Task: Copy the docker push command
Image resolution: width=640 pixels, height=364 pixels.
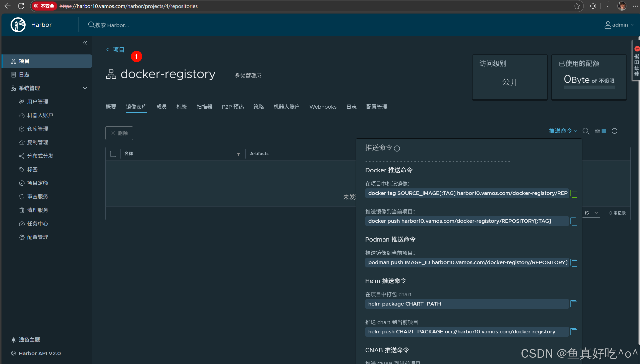Action: click(x=574, y=222)
